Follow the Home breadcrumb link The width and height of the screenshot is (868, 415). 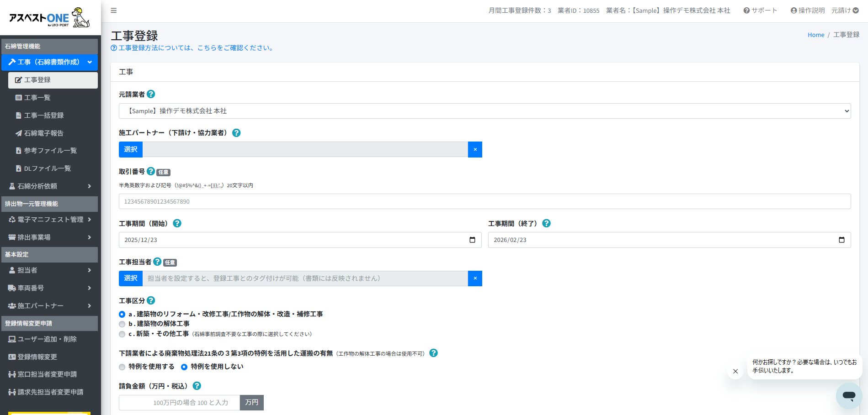(x=815, y=35)
